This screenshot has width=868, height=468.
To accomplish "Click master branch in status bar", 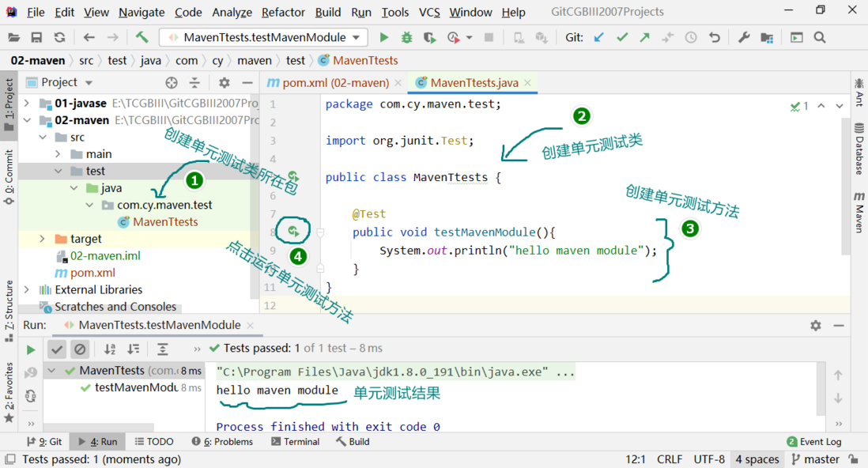I will click(816, 459).
